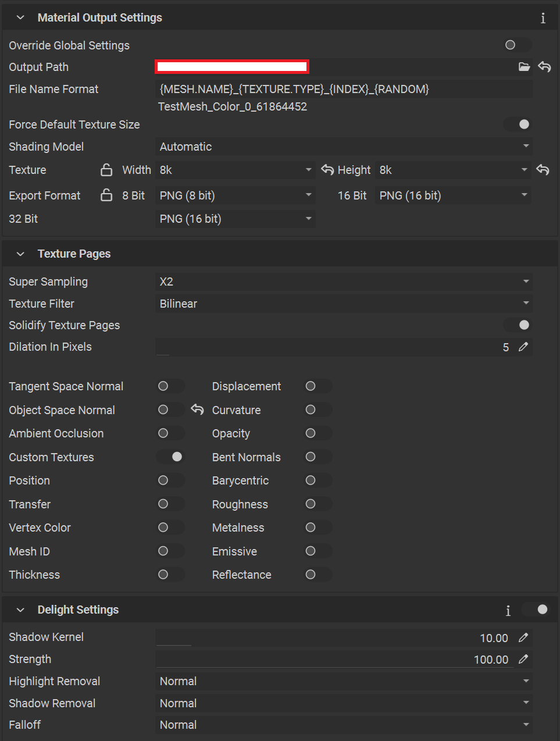
Task: Click the Material Output Settings info icon
Action: (543, 18)
